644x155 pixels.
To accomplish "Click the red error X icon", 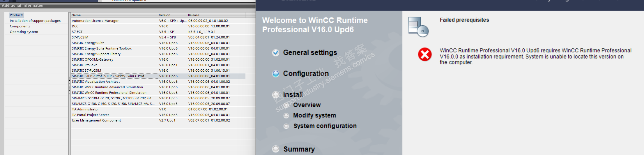I will click(x=425, y=54).
